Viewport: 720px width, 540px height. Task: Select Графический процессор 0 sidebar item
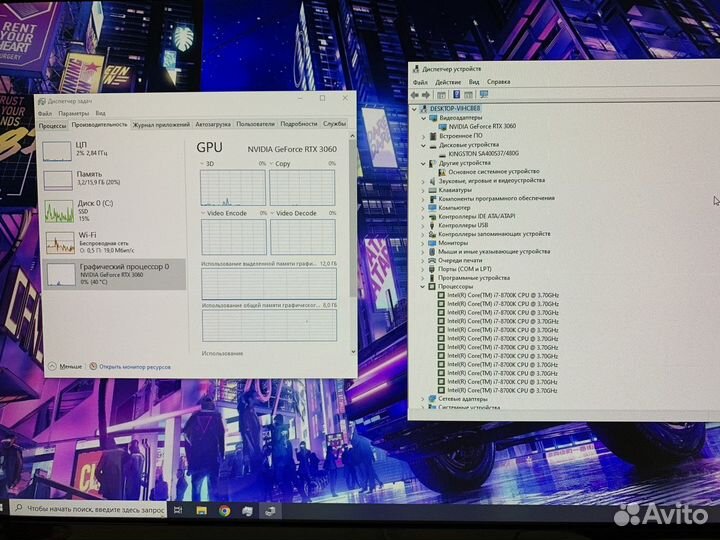click(113, 274)
